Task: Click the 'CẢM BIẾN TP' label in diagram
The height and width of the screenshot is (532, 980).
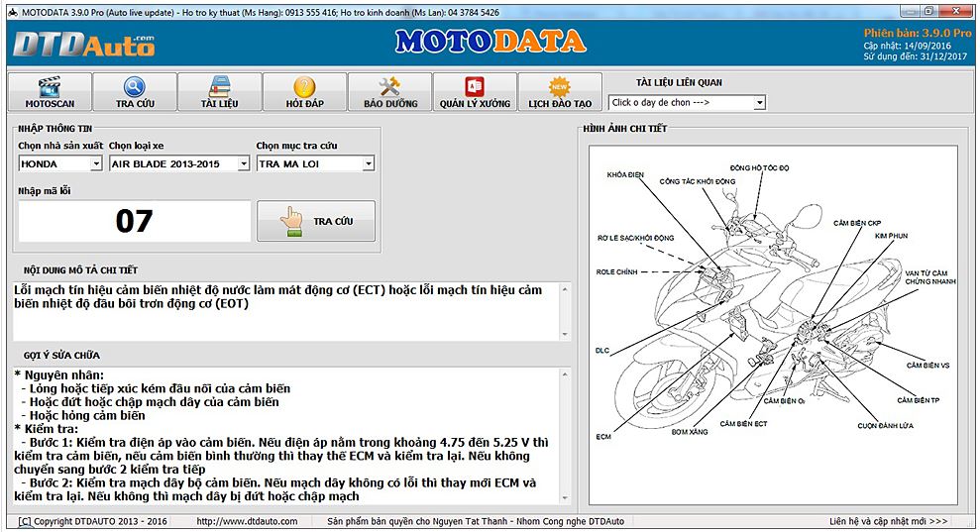Action: [x=919, y=400]
